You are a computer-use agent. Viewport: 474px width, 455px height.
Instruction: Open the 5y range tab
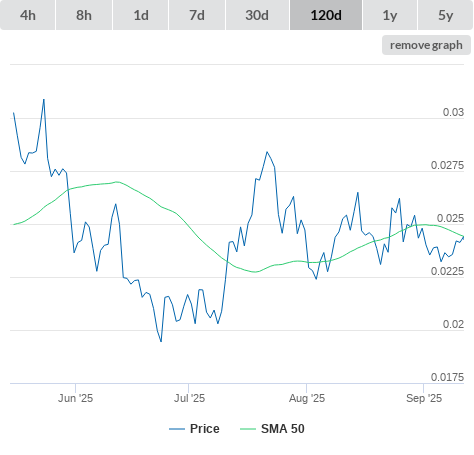[445, 15]
